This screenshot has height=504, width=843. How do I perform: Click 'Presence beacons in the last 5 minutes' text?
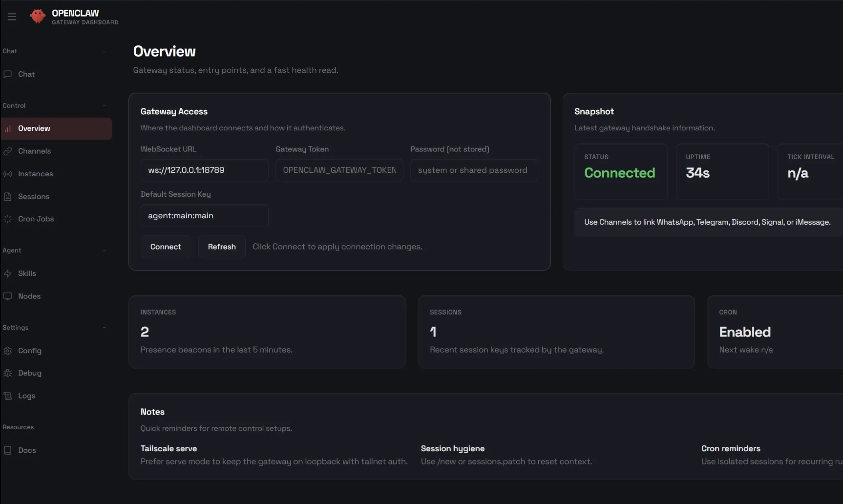click(216, 350)
